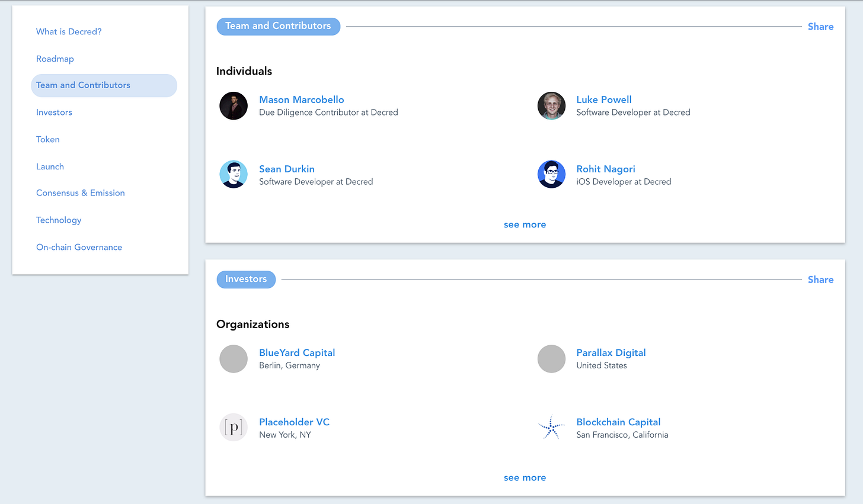Click BlueYard Capital's gray placeholder logo
This screenshot has height=504, width=863.
pos(234,359)
